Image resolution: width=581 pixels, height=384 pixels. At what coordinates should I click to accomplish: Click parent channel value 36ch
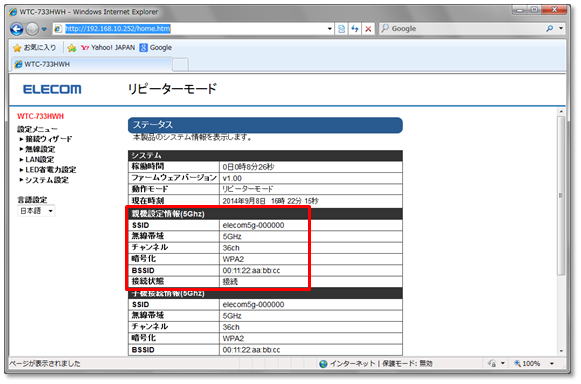tap(231, 248)
